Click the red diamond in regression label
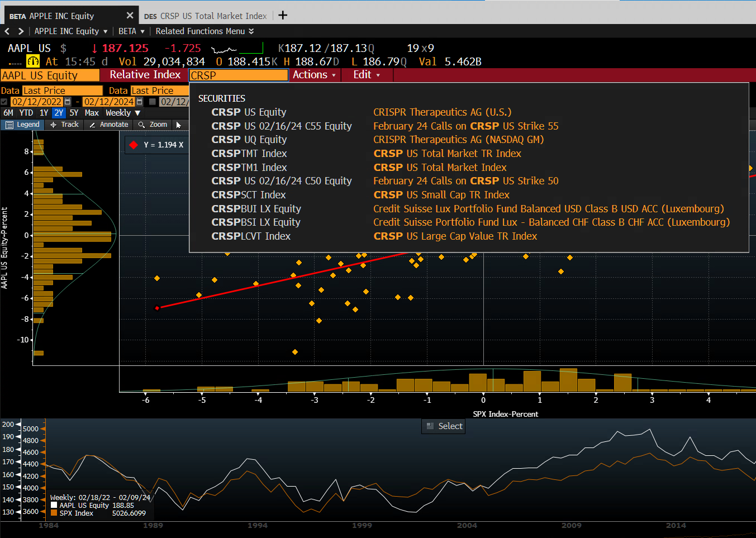 (134, 145)
